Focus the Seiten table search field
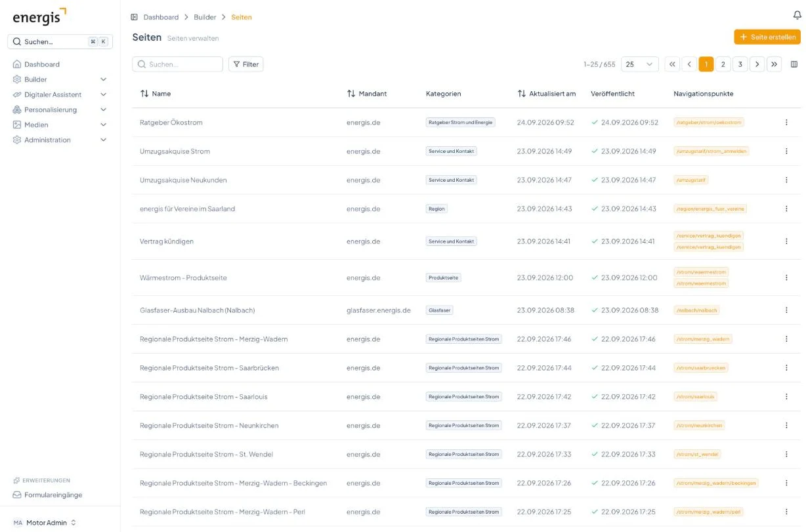This screenshot has height=532, width=806. [178, 64]
